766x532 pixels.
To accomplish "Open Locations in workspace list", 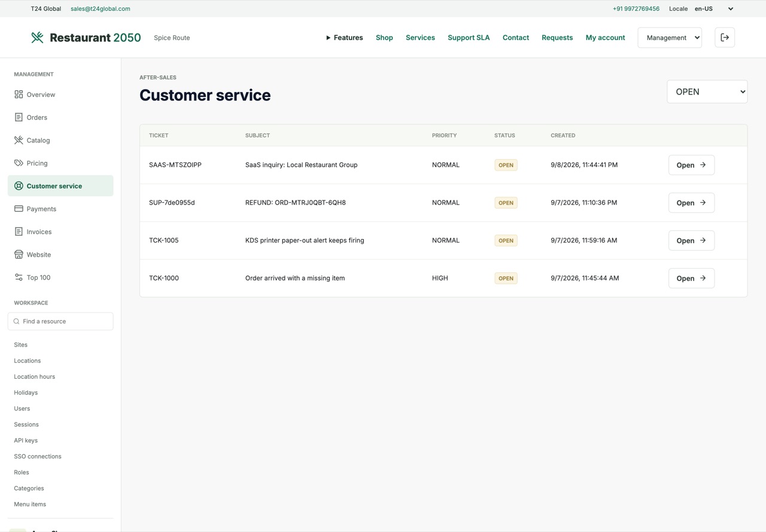I will 28,361.
